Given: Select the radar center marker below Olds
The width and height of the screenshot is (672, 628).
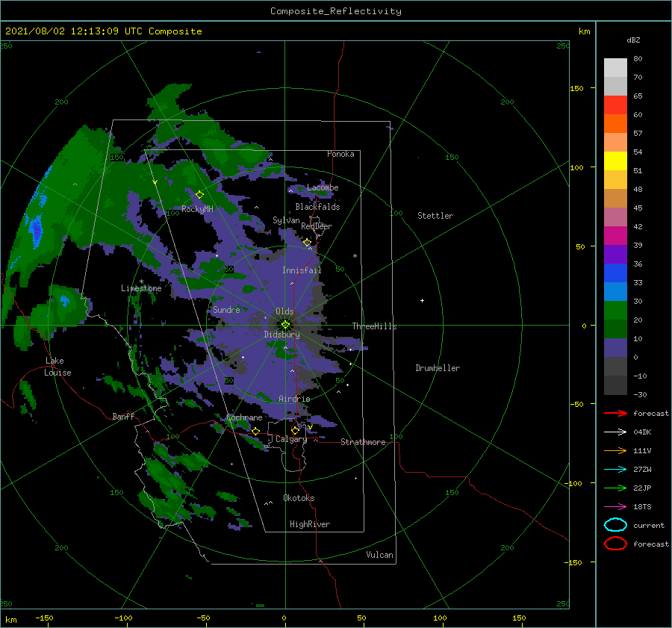Looking at the screenshot, I should point(285,325).
